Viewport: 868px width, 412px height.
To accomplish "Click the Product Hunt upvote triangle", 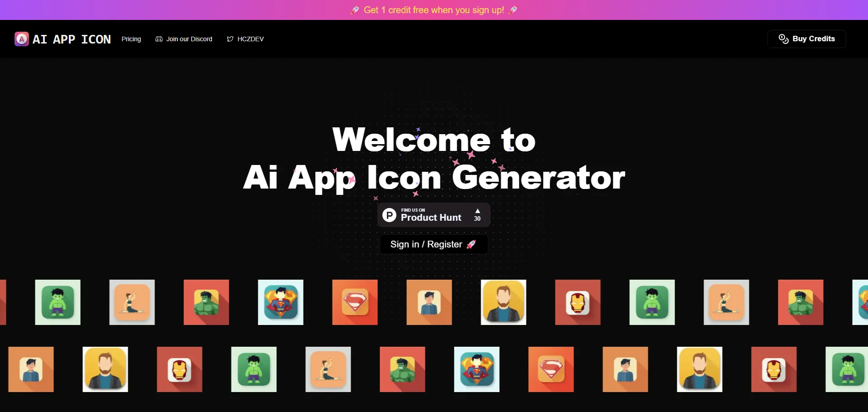I will (x=477, y=211).
